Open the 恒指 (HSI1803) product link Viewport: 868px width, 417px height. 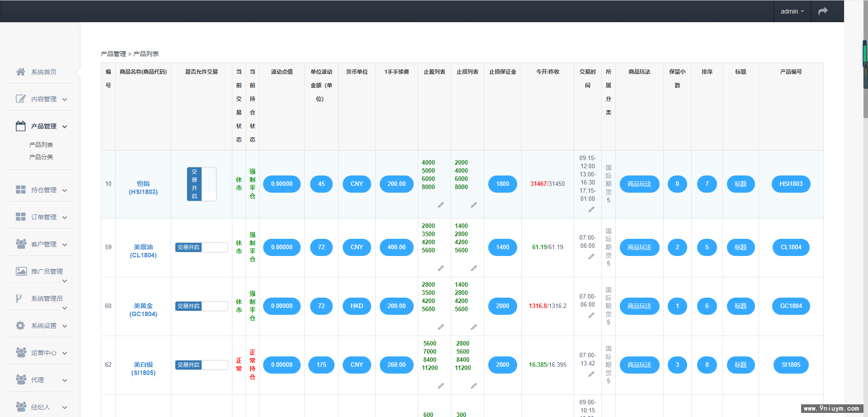coord(143,188)
